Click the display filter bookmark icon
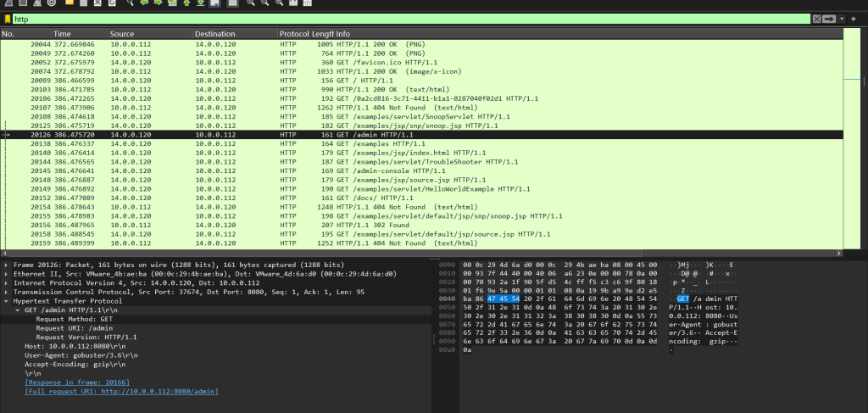Screen dimensions: 868x413 (8, 19)
